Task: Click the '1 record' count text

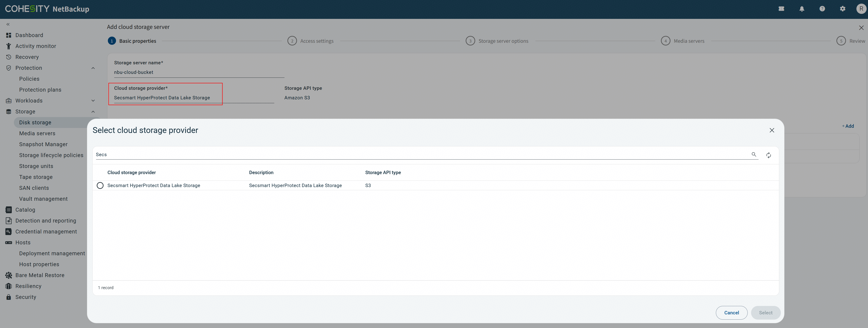Action: point(106,288)
